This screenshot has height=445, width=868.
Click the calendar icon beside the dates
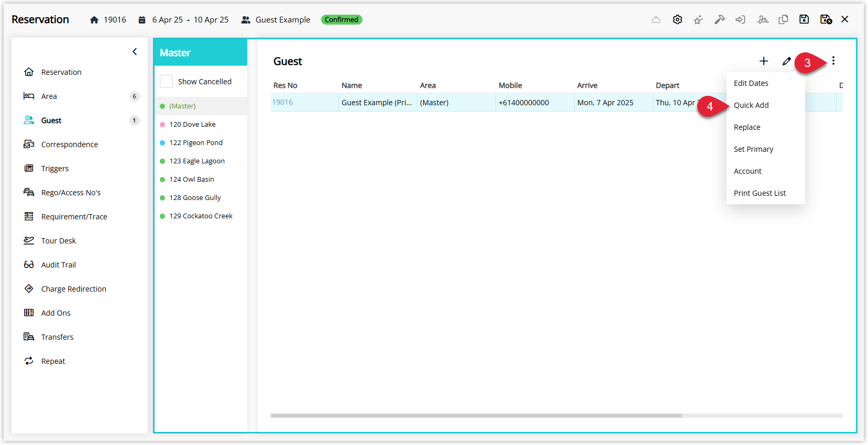click(142, 20)
